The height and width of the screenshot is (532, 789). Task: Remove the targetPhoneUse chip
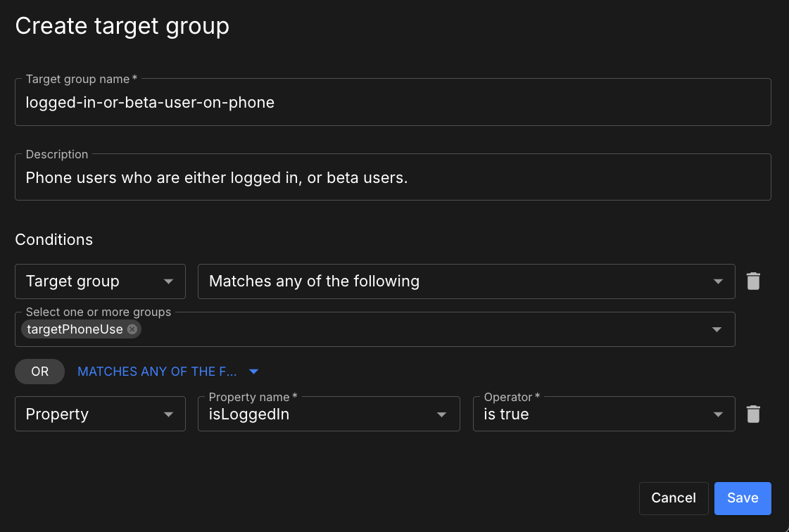pyautogui.click(x=132, y=329)
